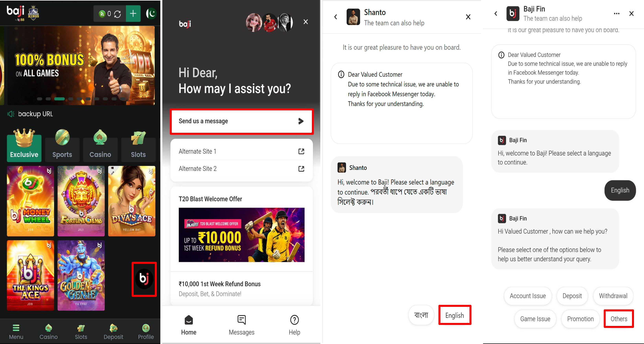
Task: Select the Sports category tab
Action: (62, 146)
